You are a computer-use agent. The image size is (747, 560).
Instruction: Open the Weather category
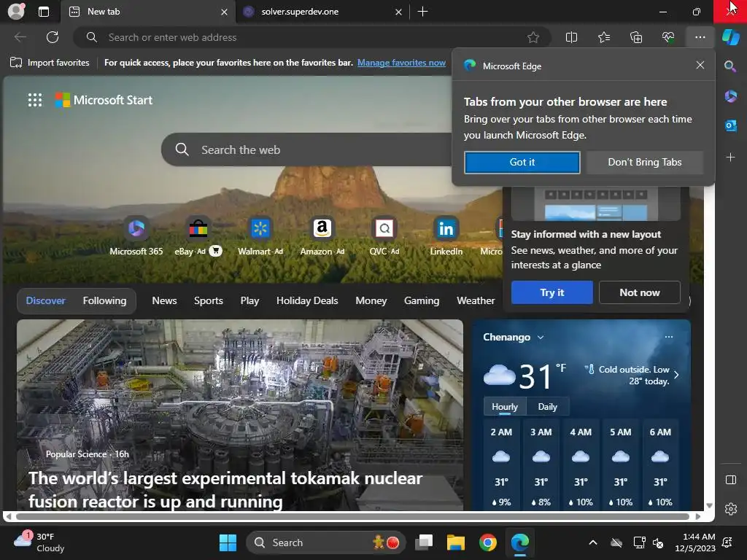(476, 300)
